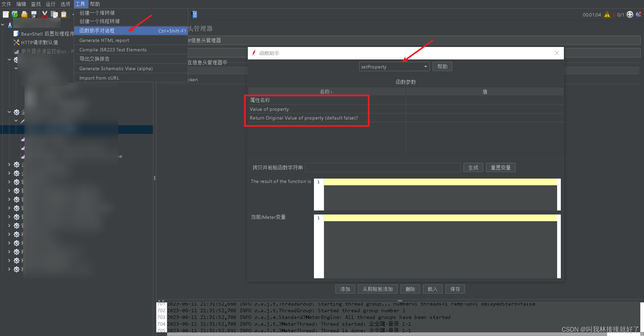Click the Copy icon in the toolbar
Viewport: 644px width, 336px height.
(x=54, y=14)
